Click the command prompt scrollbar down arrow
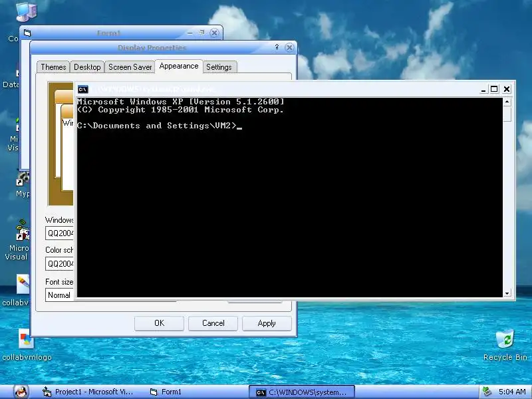This screenshot has height=399, width=532. (x=507, y=293)
